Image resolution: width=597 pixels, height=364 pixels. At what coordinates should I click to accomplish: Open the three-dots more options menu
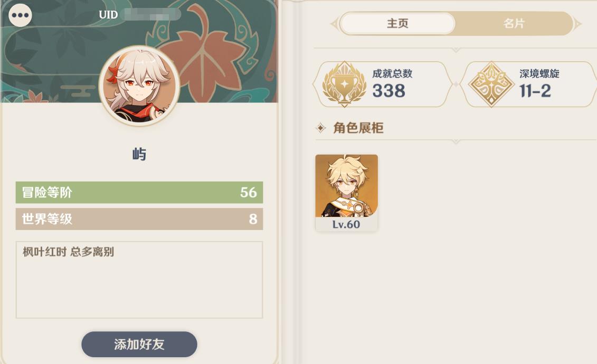[x=20, y=15]
